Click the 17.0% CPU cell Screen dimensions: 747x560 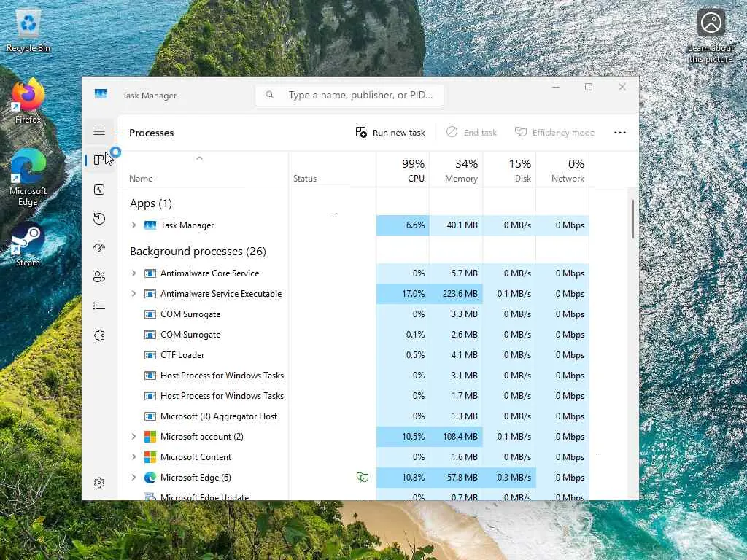[x=403, y=294]
